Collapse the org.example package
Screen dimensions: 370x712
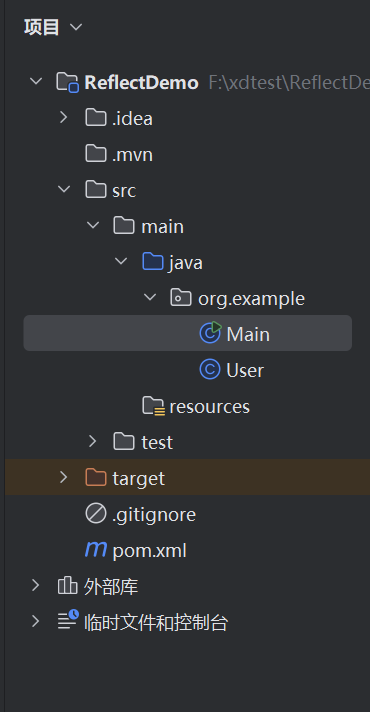149,298
